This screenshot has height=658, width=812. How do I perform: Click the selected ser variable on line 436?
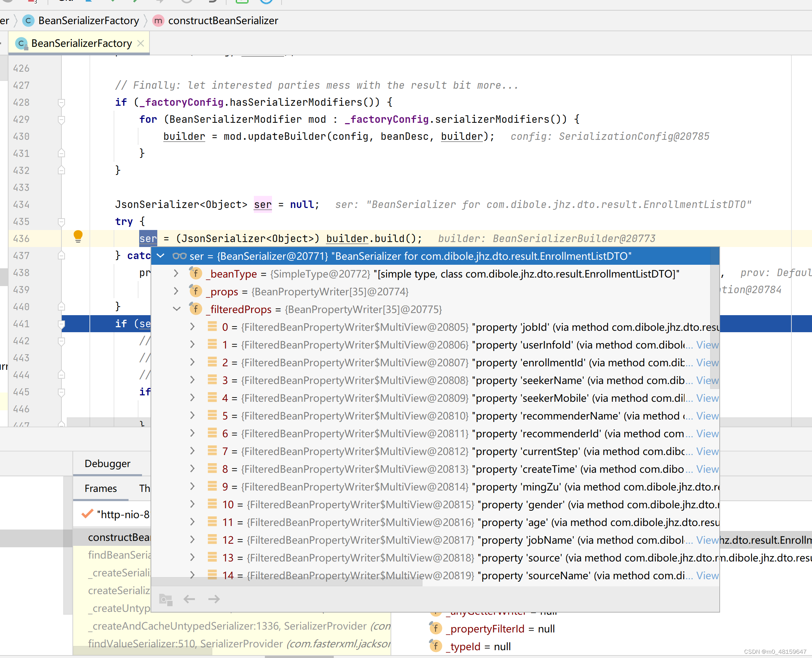click(148, 238)
